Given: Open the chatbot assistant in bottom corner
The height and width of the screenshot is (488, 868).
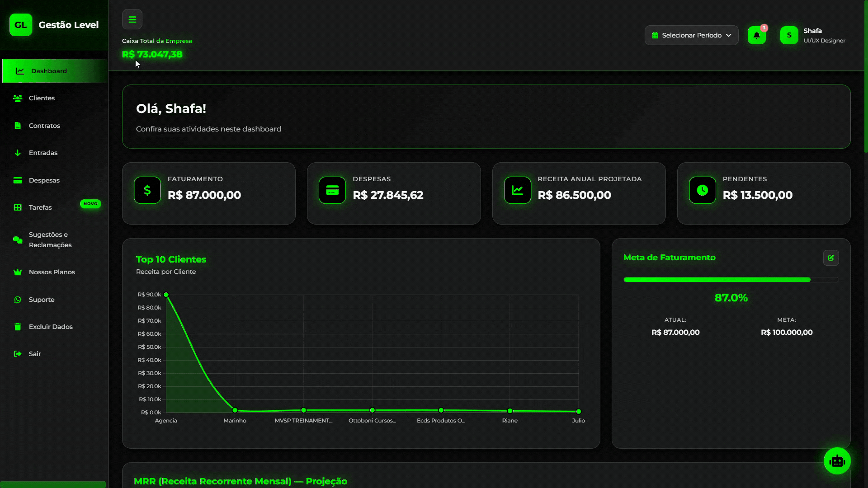Looking at the screenshot, I should (837, 460).
